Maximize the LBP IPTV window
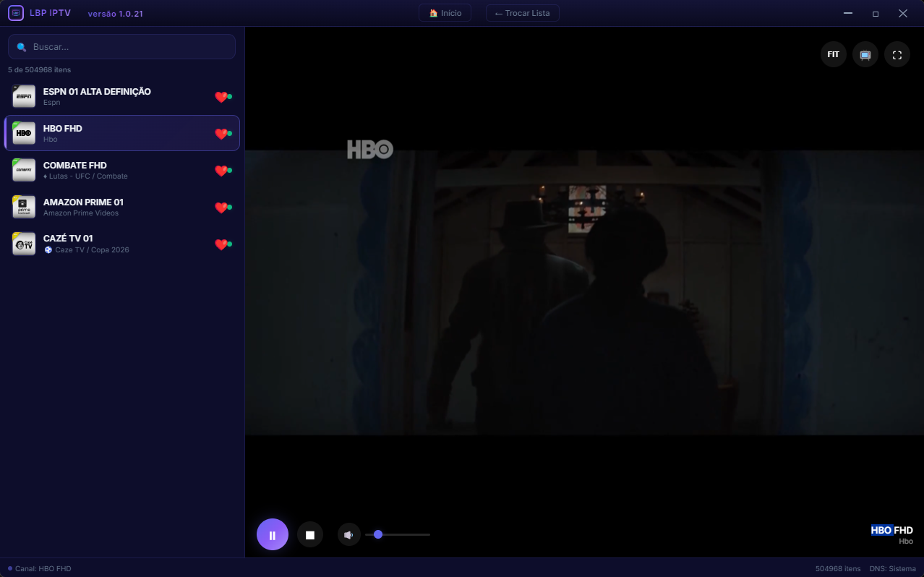Screen dimensions: 924x577 pos(876,13)
